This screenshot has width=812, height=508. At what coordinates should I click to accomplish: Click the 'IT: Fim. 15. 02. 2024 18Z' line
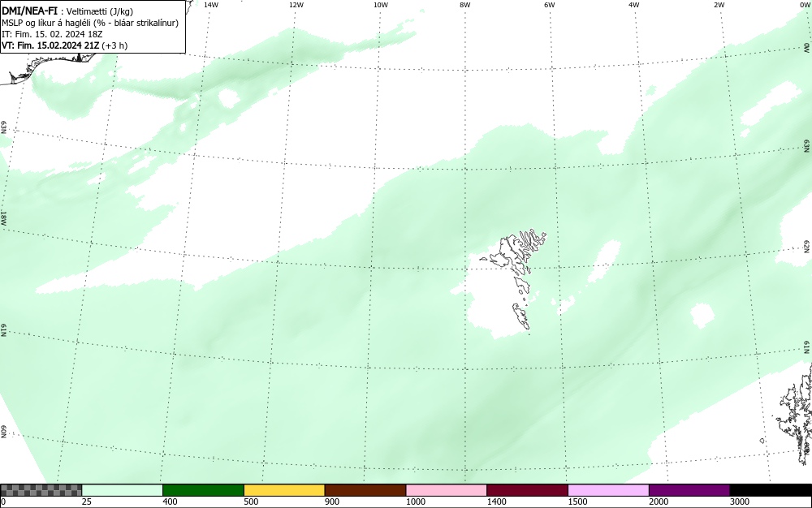coord(52,34)
